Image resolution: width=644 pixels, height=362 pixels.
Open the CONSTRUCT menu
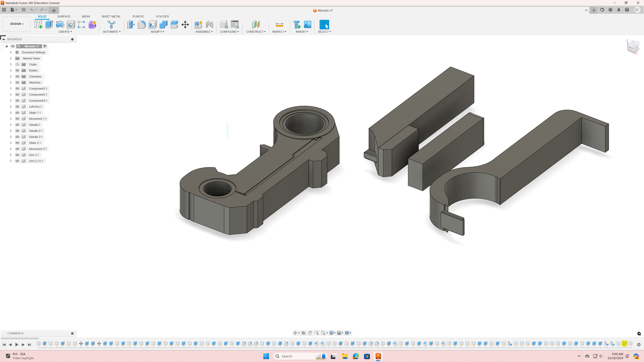[256, 32]
